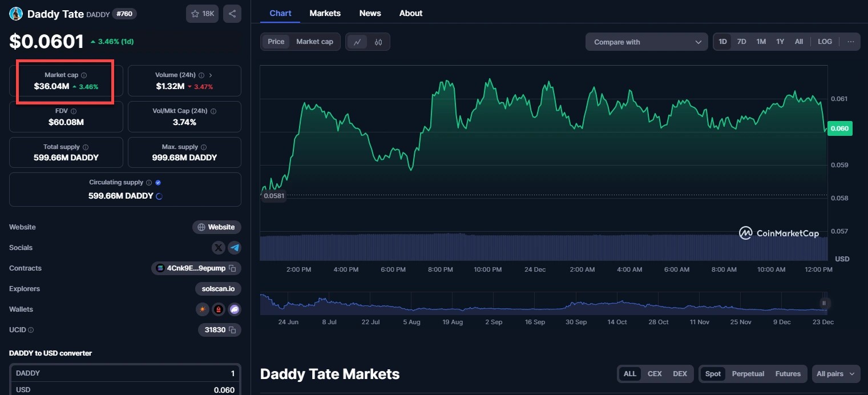
Task: Switch to the candlestick chart icon
Action: (x=378, y=42)
